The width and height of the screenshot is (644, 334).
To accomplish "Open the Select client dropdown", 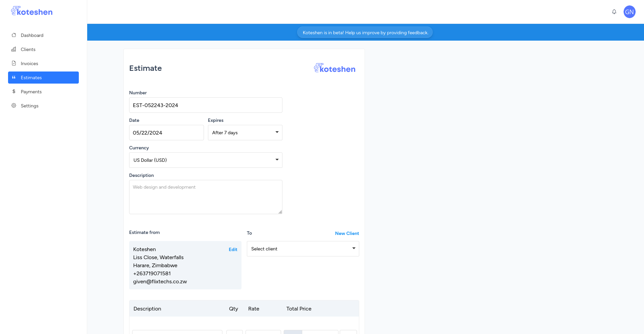I will [303, 249].
